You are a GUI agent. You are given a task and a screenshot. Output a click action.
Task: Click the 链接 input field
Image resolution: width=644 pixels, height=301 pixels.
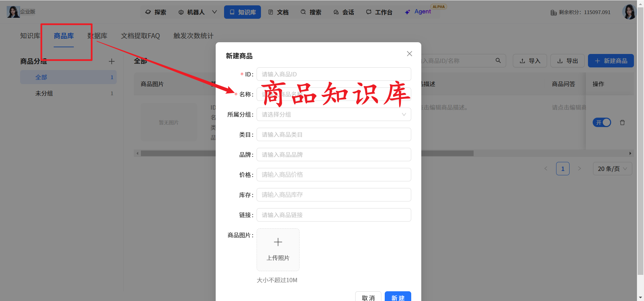tap(334, 215)
